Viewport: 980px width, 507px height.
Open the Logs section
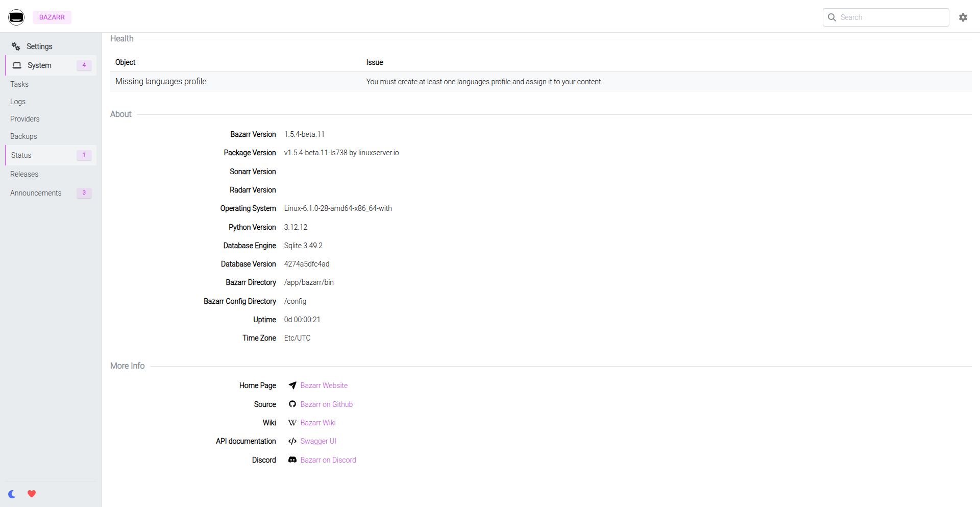click(18, 101)
